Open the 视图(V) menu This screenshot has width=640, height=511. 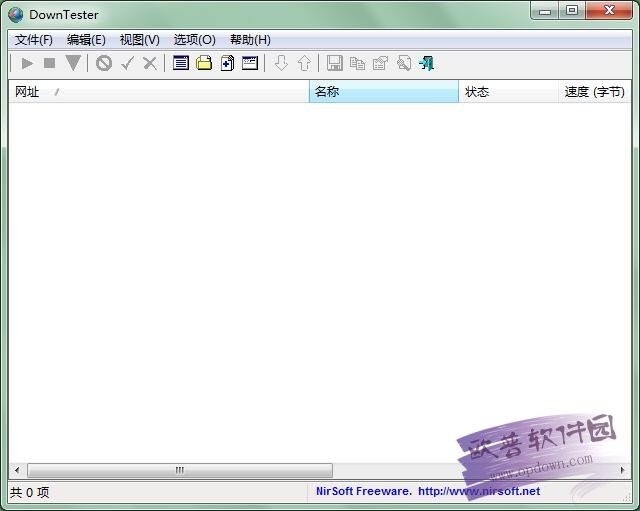pos(140,40)
